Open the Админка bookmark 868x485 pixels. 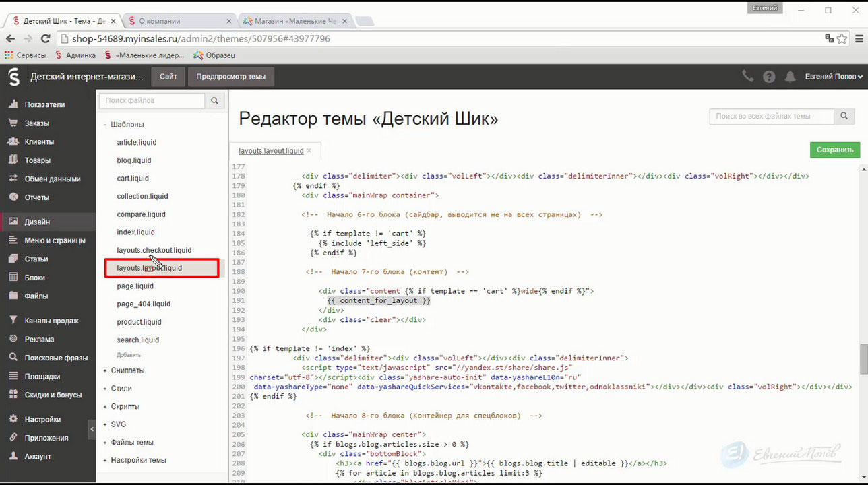coord(75,55)
